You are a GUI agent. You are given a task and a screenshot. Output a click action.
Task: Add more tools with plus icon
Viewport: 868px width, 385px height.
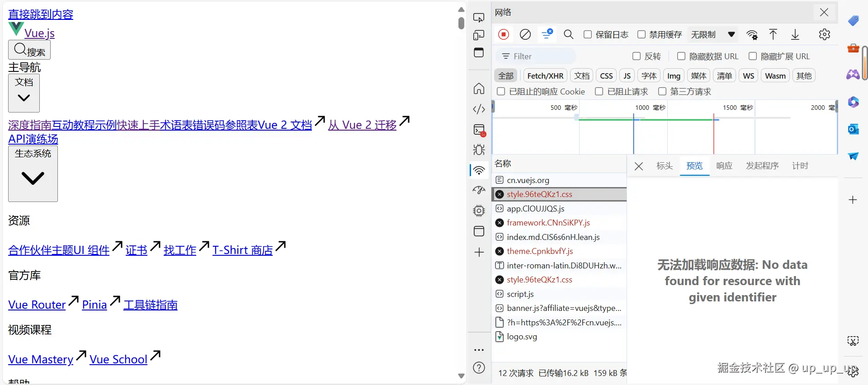click(x=479, y=252)
